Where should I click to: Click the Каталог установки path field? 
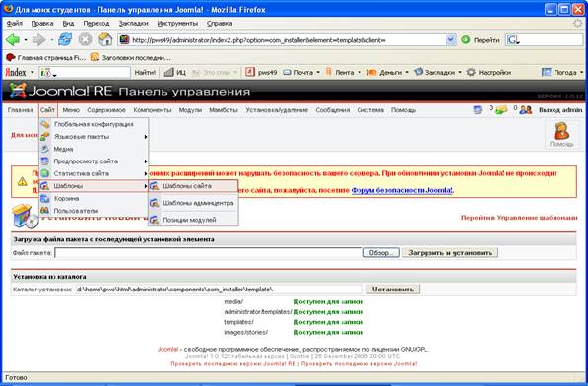[219, 289]
